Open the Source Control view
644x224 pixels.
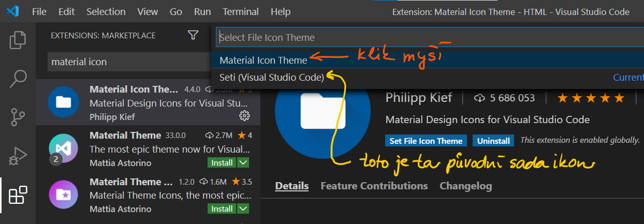pyautogui.click(x=18, y=117)
